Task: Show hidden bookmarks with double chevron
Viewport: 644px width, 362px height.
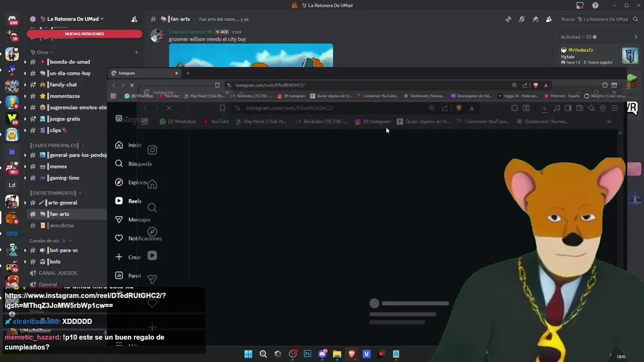Action: (609, 121)
